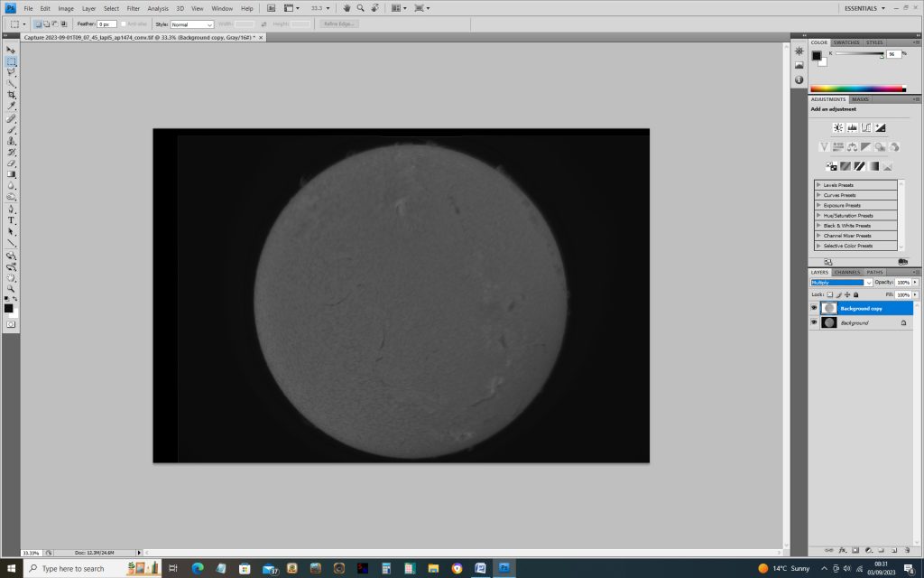Toggle lock transparent pixels
Screen dimensions: 924x578
coord(830,295)
